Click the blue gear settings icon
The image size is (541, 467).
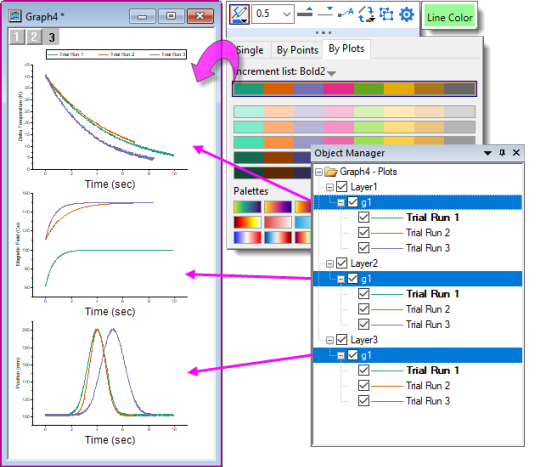tap(406, 14)
